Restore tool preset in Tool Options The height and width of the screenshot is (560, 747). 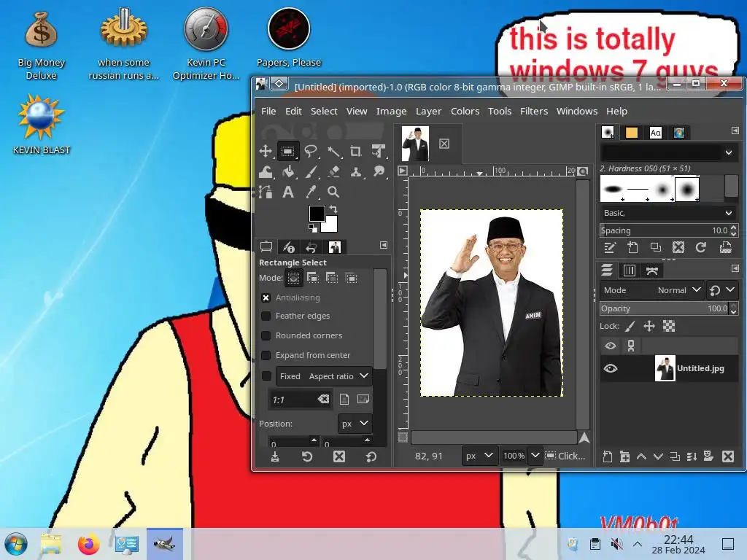[x=307, y=456]
